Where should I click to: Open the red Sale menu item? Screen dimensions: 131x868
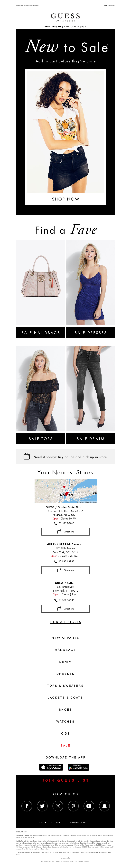[65, 745]
